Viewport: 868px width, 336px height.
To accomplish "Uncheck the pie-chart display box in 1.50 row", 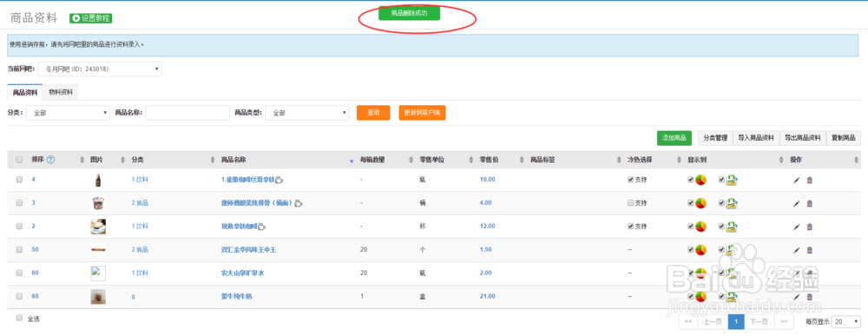I will pos(690,250).
